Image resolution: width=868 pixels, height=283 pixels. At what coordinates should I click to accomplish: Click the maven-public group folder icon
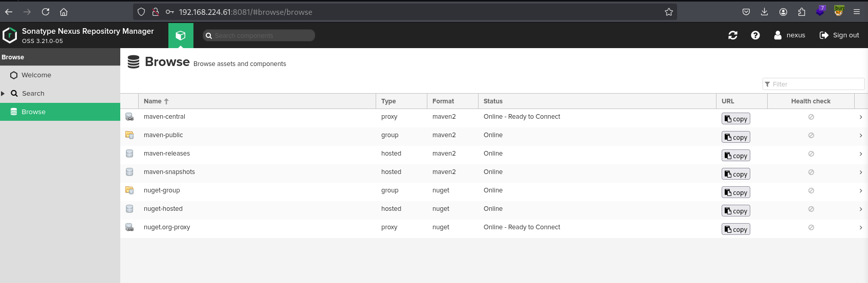pos(129,135)
